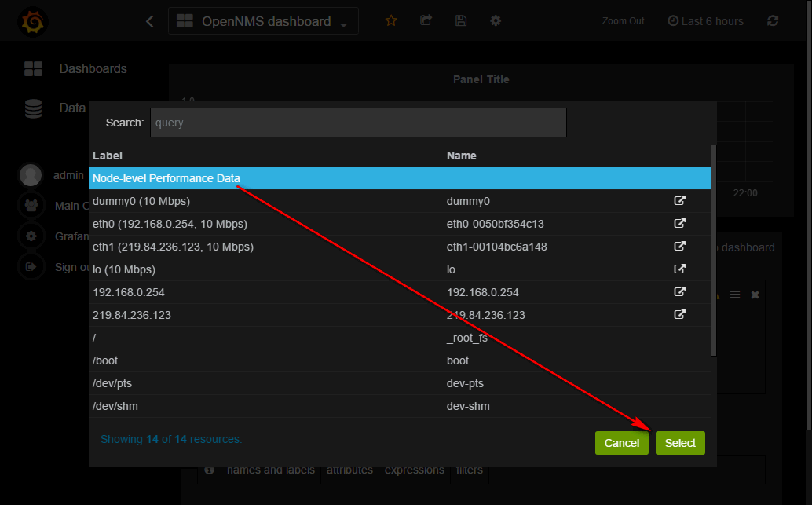Viewport: 812px width, 505px height.
Task: Click the _root_fs name cell
Action: pyautogui.click(x=466, y=338)
